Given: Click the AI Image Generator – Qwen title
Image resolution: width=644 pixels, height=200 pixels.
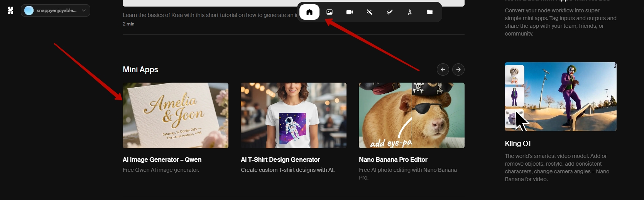Looking at the screenshot, I should [x=162, y=159].
